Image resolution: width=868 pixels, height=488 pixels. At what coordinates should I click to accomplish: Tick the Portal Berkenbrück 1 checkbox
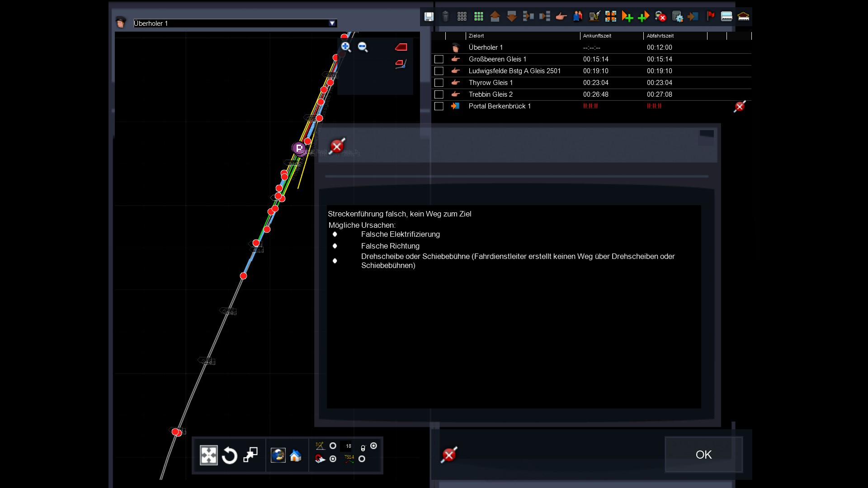[439, 106]
